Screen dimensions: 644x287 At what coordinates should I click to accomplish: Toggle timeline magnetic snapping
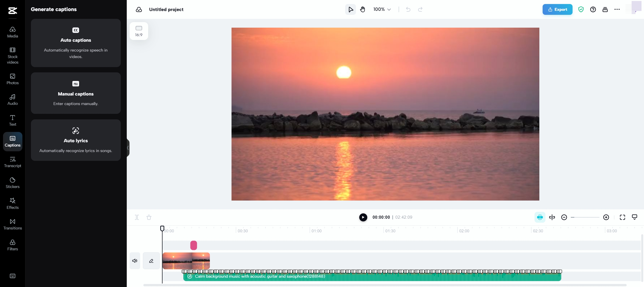coord(540,217)
